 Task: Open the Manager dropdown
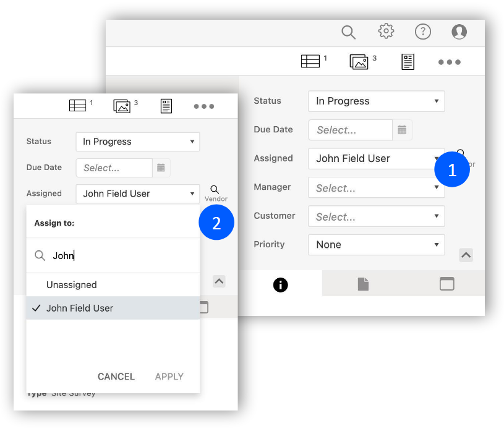point(376,188)
